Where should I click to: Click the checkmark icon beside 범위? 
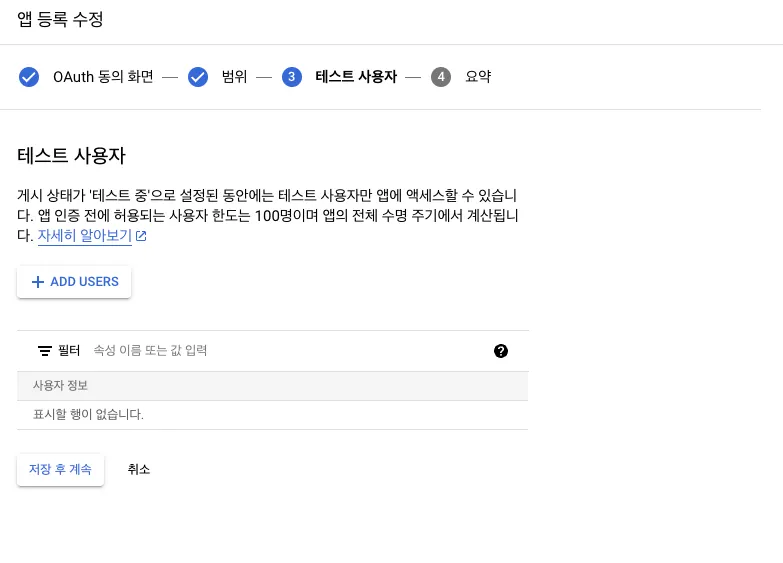(198, 77)
